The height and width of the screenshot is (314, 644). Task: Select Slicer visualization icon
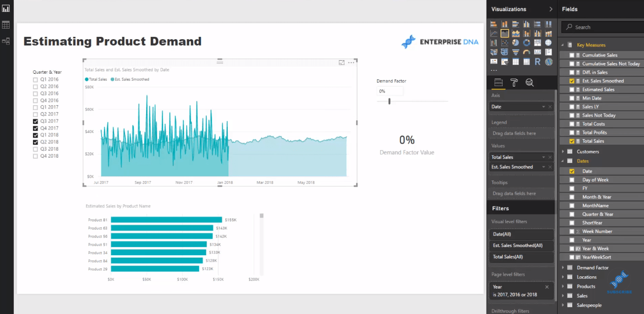(505, 62)
